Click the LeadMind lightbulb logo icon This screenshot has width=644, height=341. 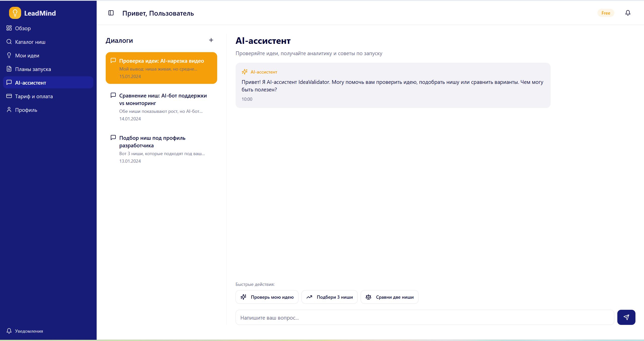pos(15,13)
